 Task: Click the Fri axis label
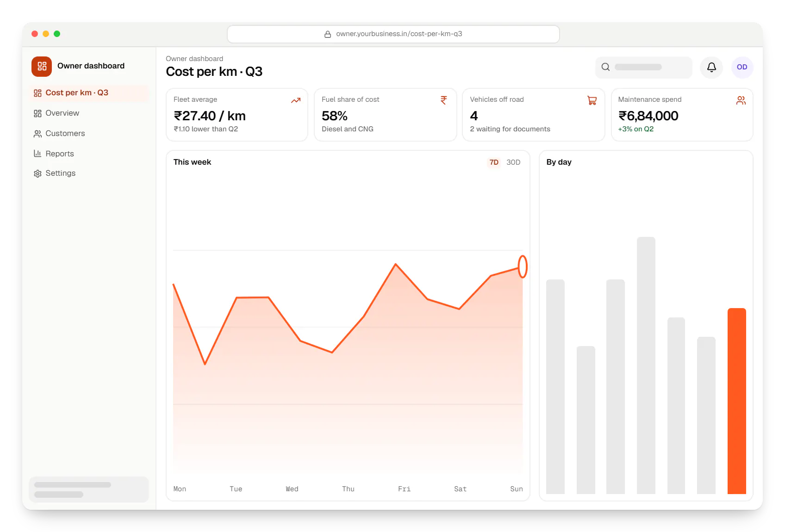pos(404,489)
